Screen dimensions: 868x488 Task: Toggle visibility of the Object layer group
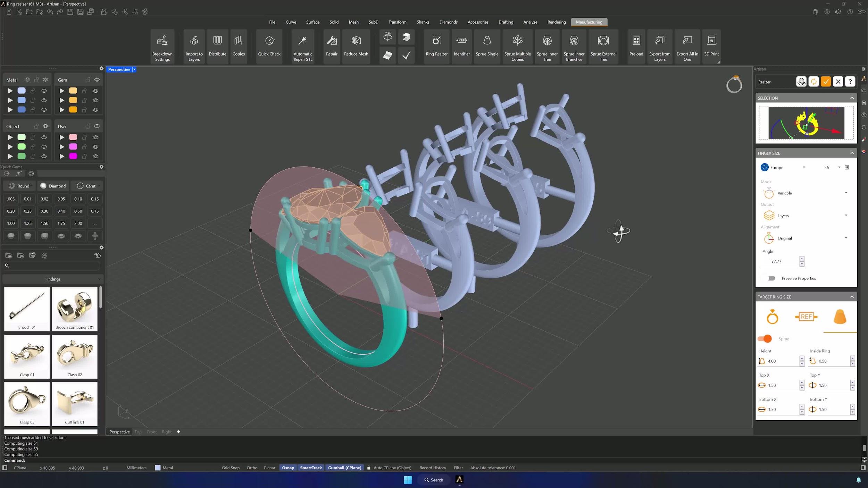[x=45, y=126]
